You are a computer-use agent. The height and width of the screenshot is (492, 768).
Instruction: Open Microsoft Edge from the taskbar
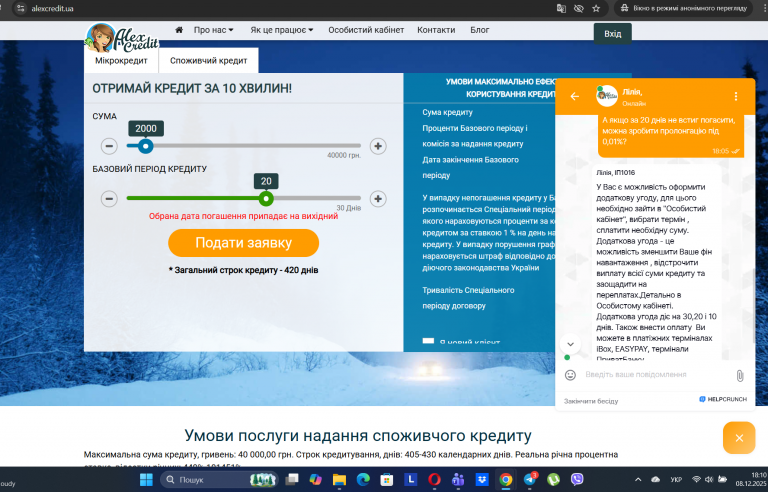363,480
